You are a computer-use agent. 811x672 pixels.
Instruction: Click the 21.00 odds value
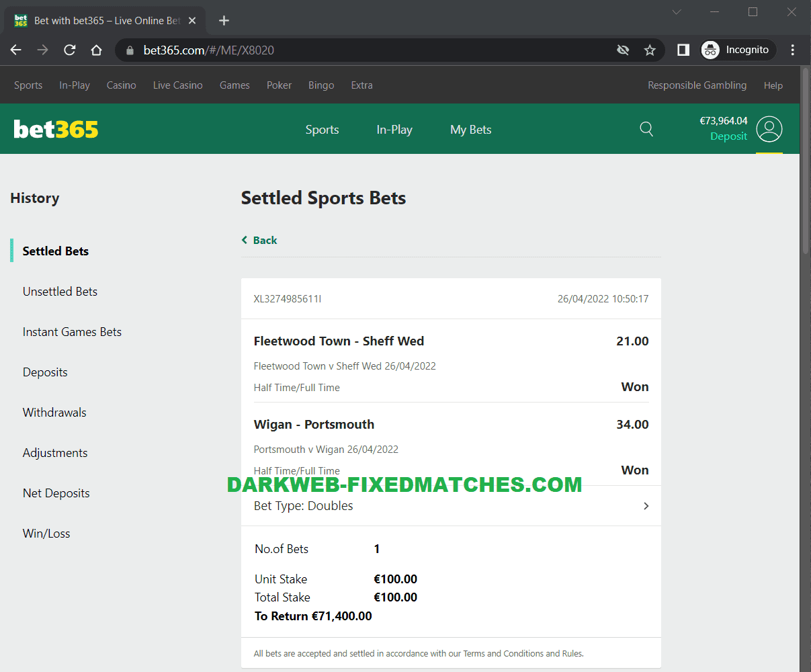pyautogui.click(x=632, y=341)
